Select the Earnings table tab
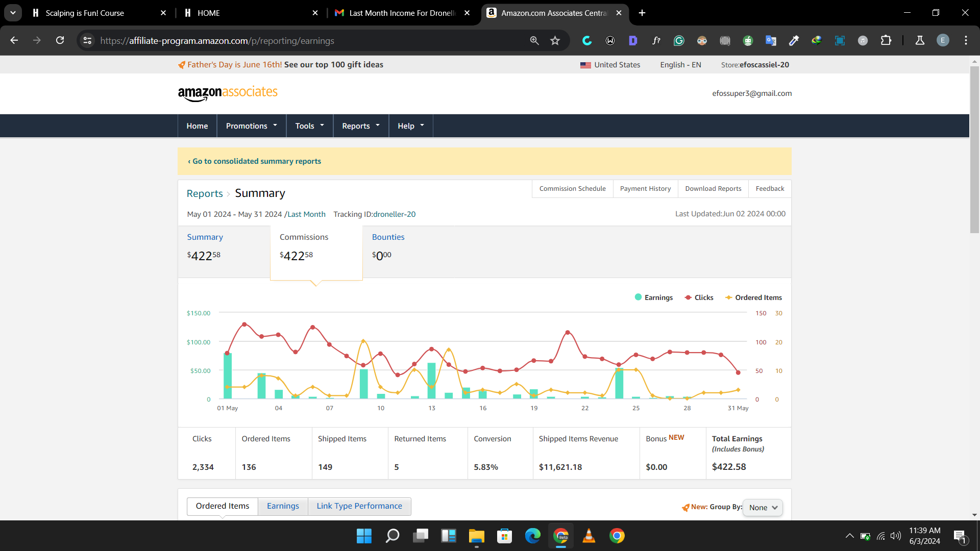Viewport: 980px width, 551px height. [283, 506]
